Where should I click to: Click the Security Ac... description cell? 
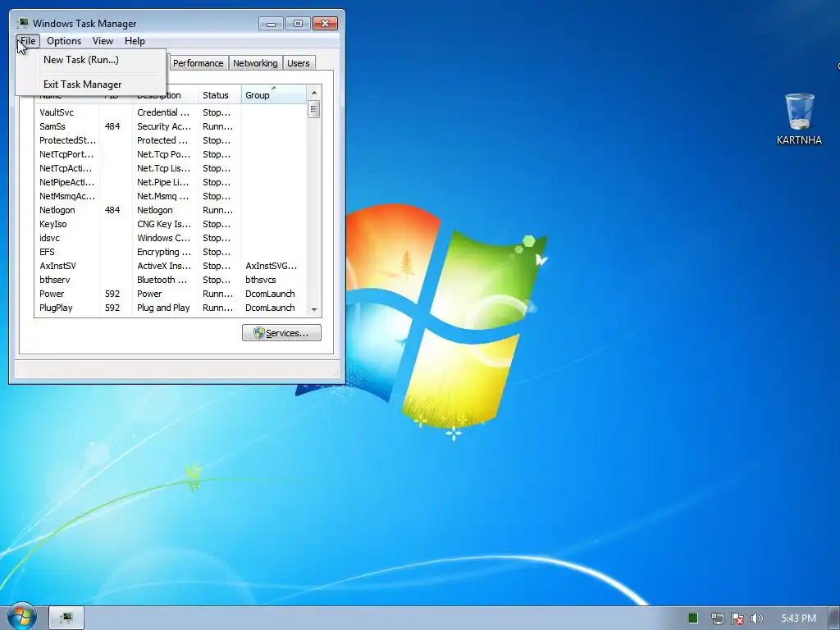[x=164, y=126]
